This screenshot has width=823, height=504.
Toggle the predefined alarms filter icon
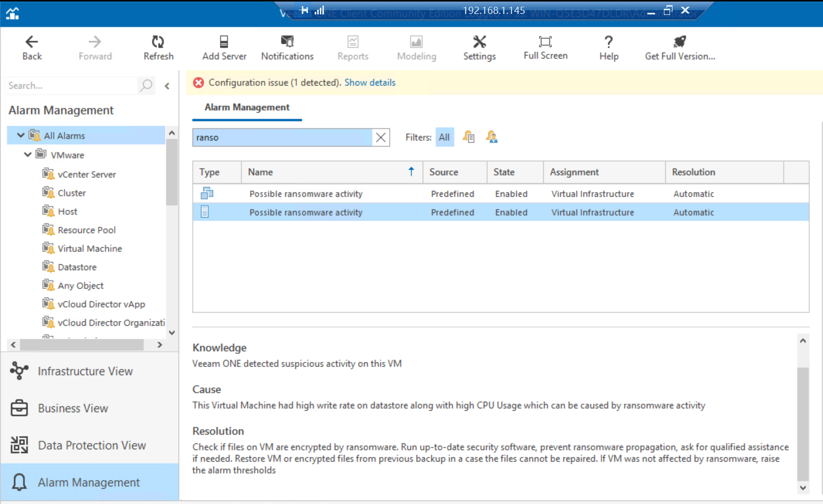468,137
